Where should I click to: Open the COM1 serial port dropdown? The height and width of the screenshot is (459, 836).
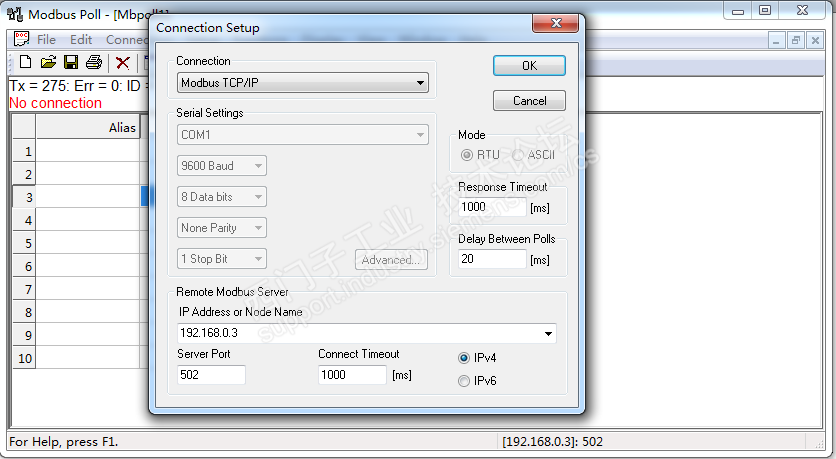[302, 135]
